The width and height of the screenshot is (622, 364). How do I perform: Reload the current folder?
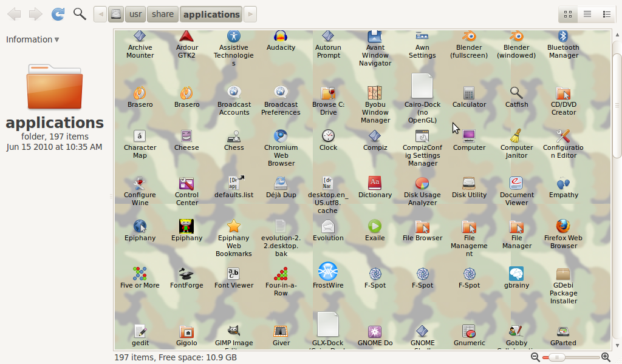[x=58, y=14]
